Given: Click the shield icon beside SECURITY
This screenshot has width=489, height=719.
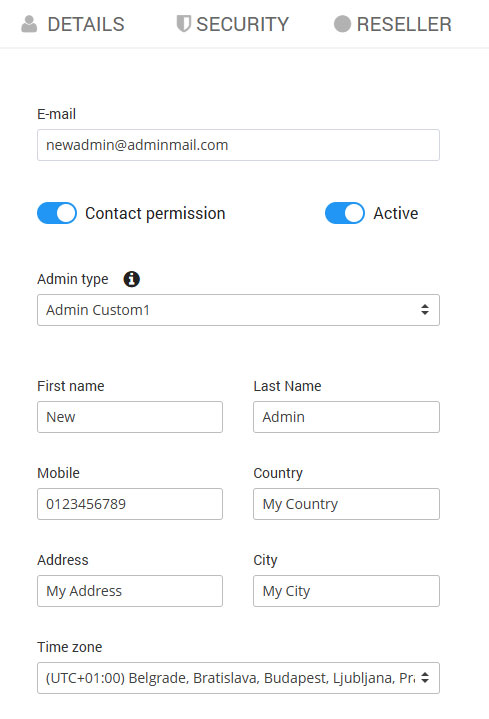Looking at the screenshot, I should coord(183,24).
